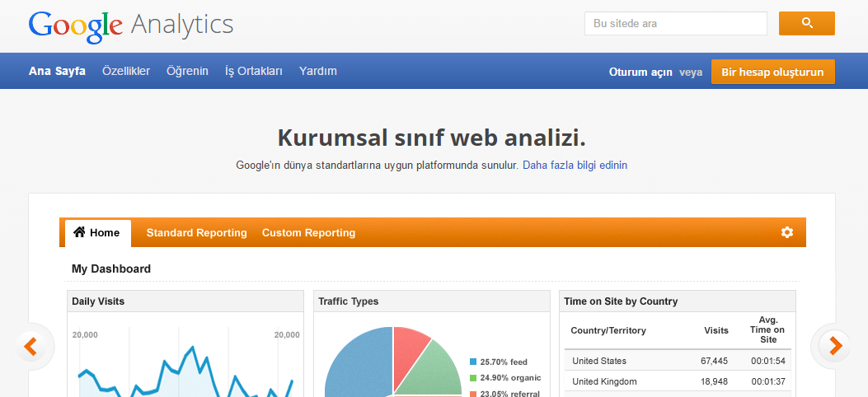Switch to Custom Reporting tab
This screenshot has height=397, width=868.
coord(308,233)
